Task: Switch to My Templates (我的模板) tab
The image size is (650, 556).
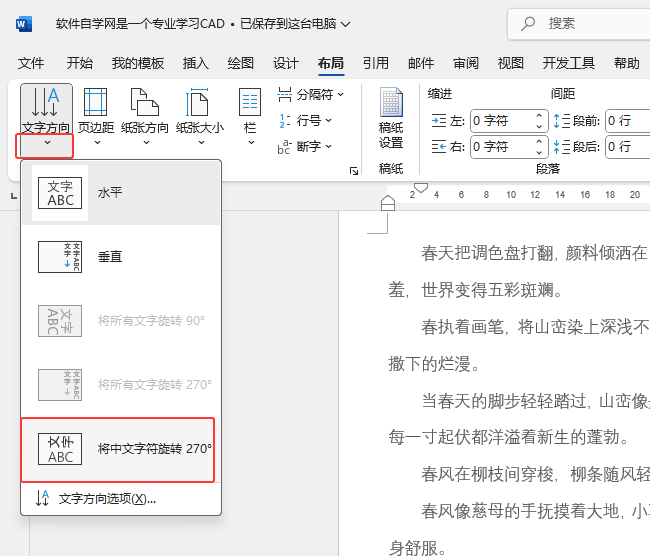Action: [138, 63]
